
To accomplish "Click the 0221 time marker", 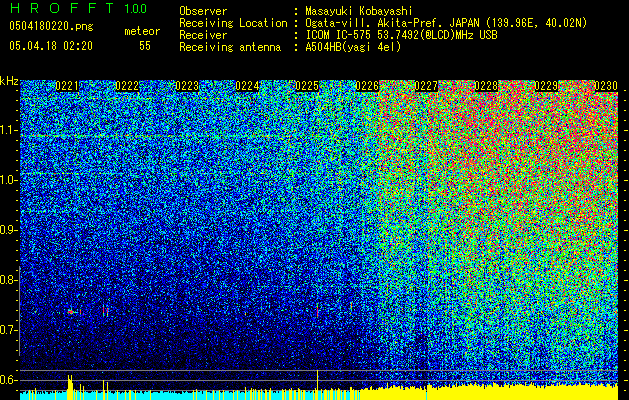I will coord(67,86).
